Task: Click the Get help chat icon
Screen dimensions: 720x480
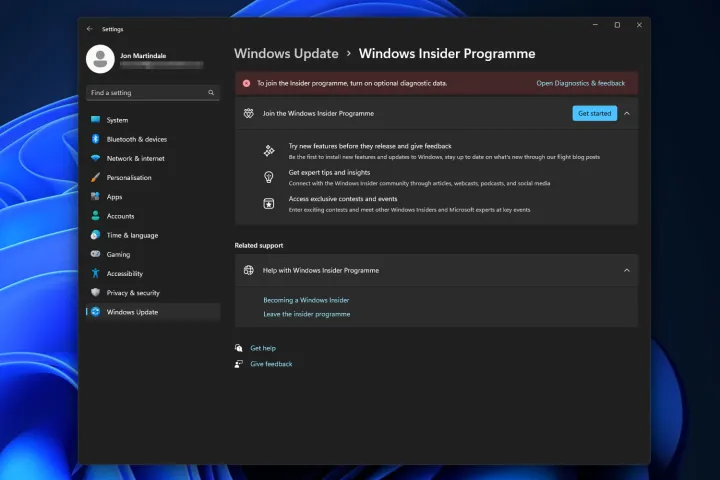Action: pyautogui.click(x=239, y=348)
